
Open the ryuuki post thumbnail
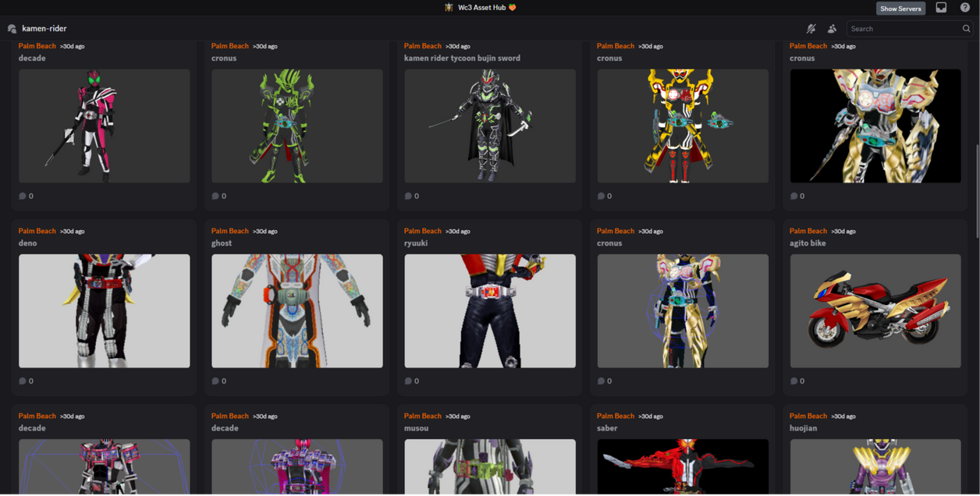(x=490, y=311)
